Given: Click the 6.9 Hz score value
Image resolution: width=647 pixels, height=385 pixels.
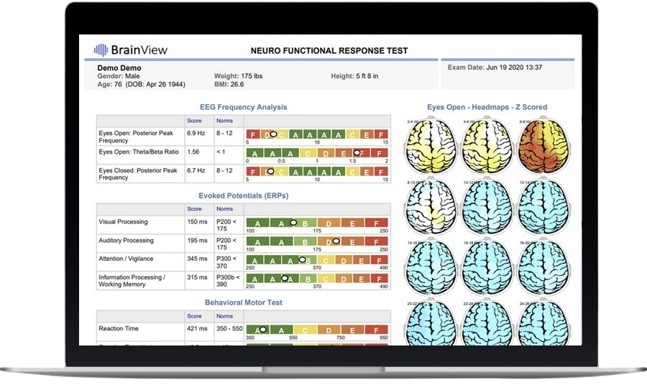Looking at the screenshot, I should coord(196,133).
